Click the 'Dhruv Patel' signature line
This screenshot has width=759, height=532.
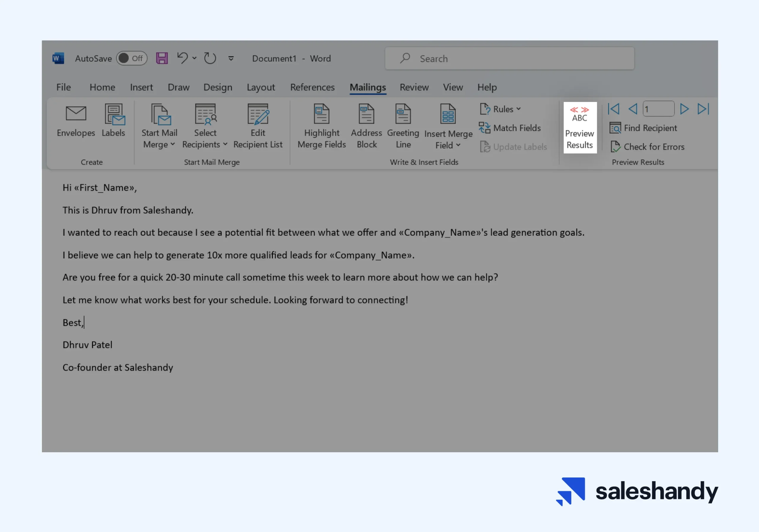coord(87,345)
